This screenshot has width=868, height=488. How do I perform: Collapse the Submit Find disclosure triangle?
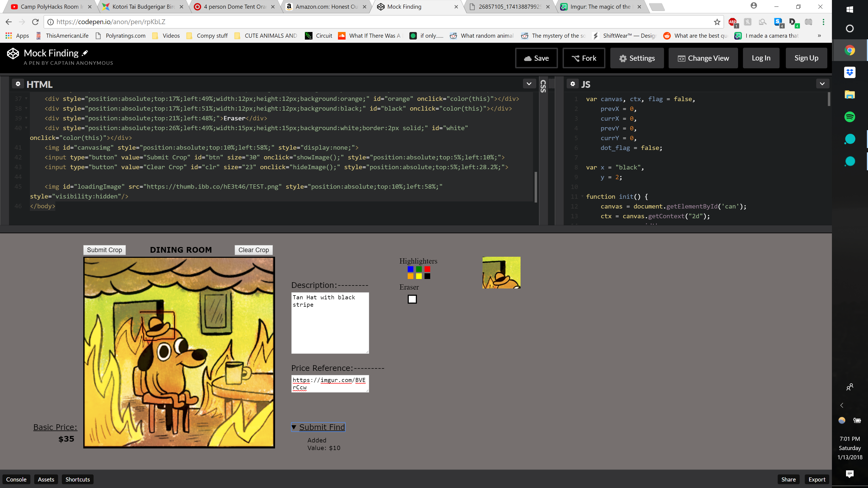point(294,427)
